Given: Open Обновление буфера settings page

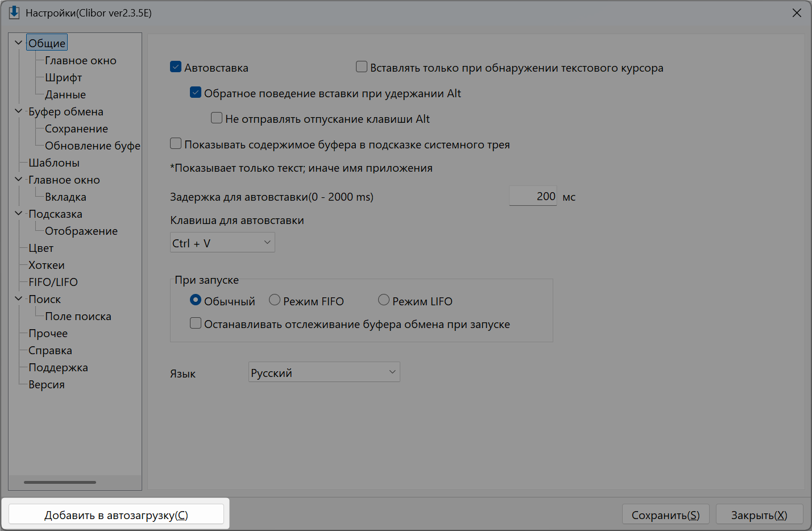Looking at the screenshot, I should pos(93,146).
